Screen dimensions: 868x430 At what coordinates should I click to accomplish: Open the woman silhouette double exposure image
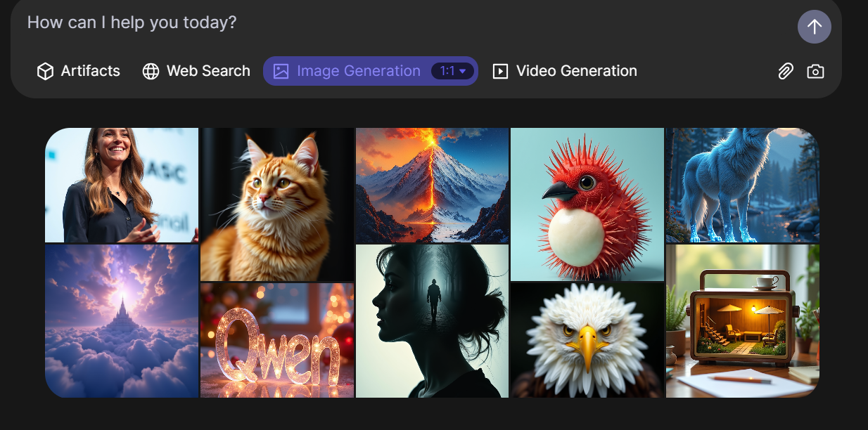pos(432,321)
